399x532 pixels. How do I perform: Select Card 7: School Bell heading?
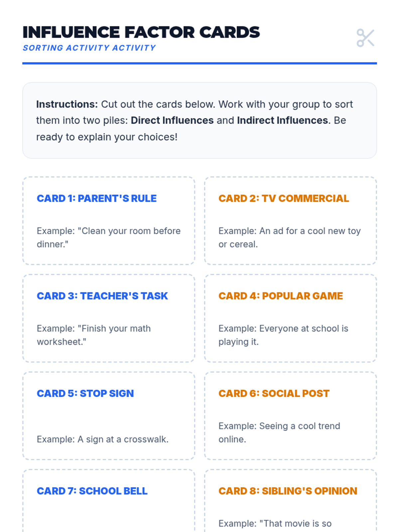point(92,491)
